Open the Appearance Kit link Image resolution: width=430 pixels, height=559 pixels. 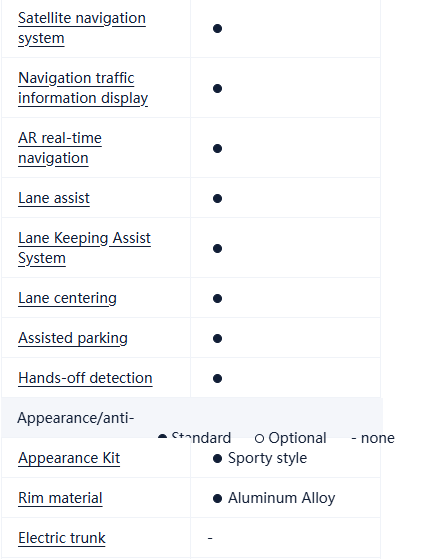69,458
